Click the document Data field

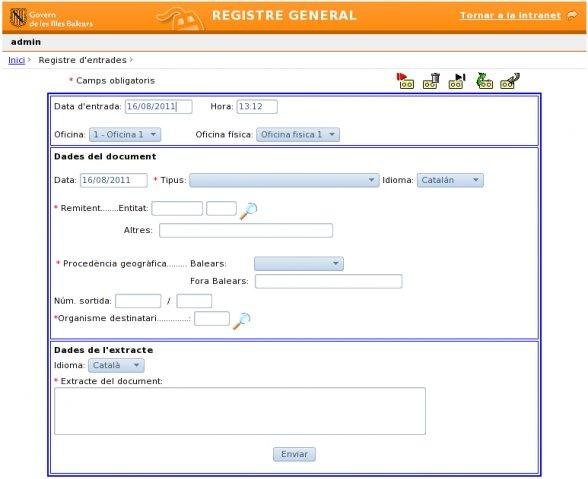point(114,180)
